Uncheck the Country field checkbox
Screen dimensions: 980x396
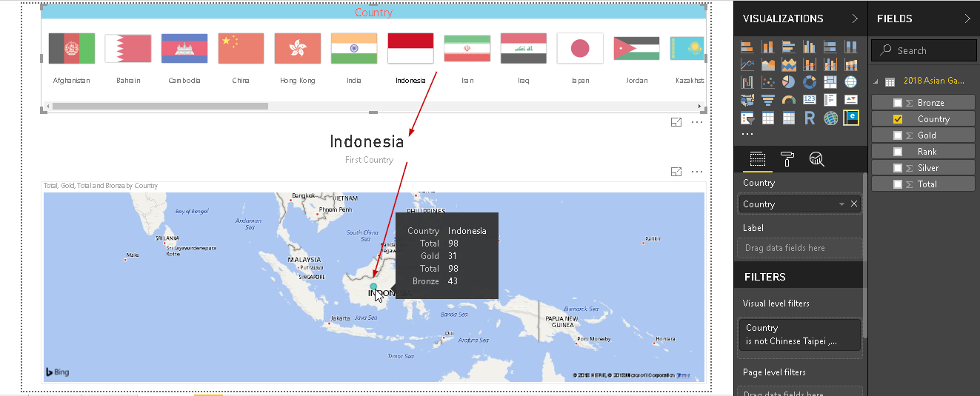[x=898, y=119]
